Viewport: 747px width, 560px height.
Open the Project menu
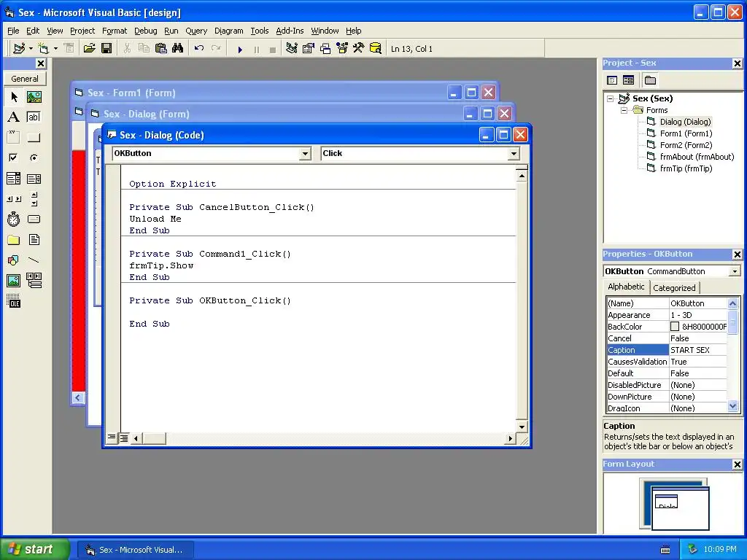82,31
